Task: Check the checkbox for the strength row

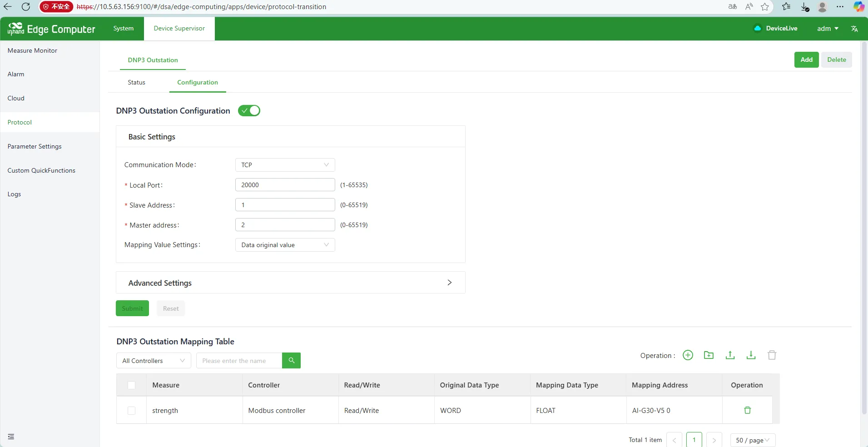Action: click(x=132, y=411)
